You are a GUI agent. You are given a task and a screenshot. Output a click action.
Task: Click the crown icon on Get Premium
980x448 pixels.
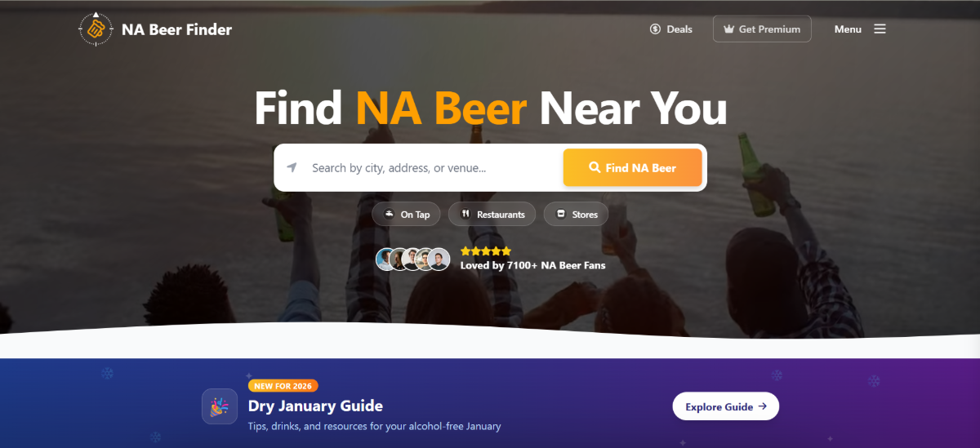pyautogui.click(x=728, y=29)
